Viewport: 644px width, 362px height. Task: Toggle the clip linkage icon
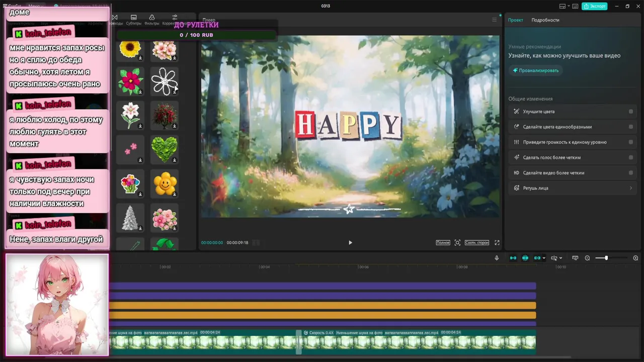pyautogui.click(x=537, y=258)
